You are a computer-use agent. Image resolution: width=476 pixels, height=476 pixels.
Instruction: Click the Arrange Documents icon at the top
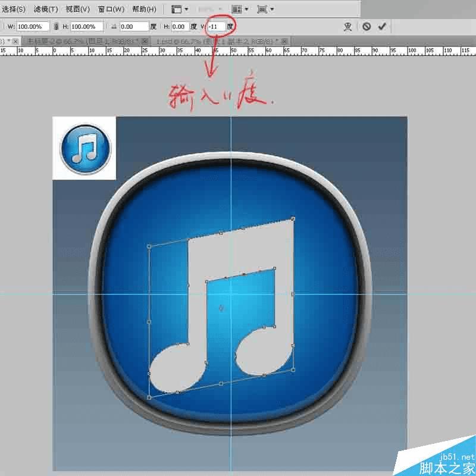coord(236,8)
